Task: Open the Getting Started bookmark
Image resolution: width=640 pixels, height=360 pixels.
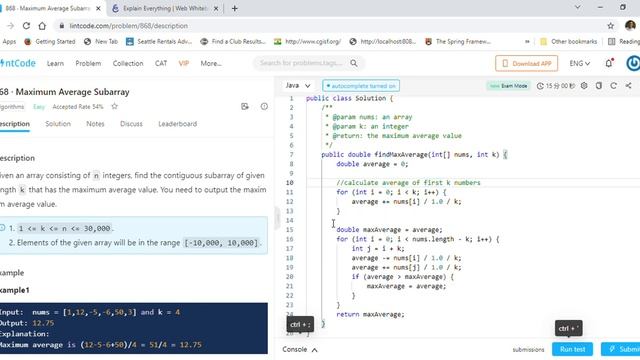Action: 50,42
